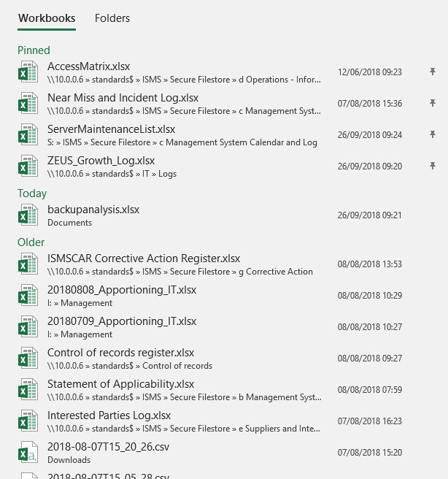Viewport: 448px width, 479px height.
Task: Unpin ServerMaintenanceList.xlsx with its pin
Action: click(x=433, y=134)
